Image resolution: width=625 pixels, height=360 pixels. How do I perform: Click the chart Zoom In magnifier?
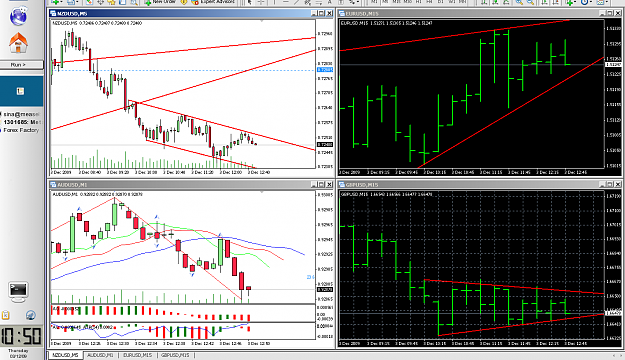519,2
